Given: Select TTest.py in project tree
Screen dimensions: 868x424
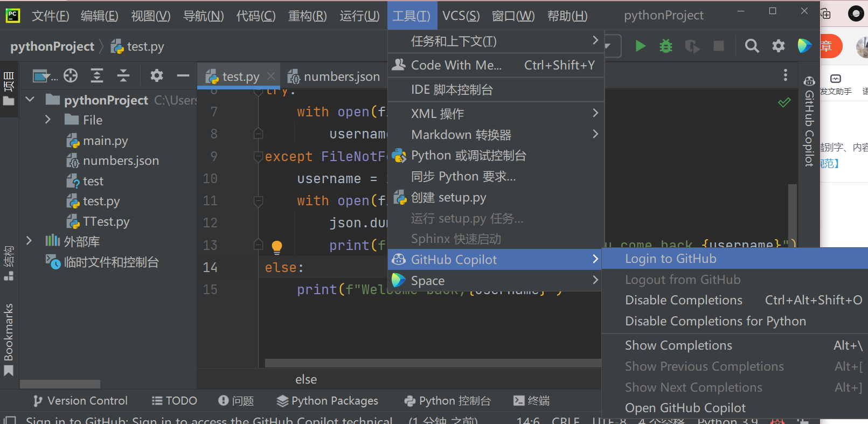Looking at the screenshot, I should point(98,221).
